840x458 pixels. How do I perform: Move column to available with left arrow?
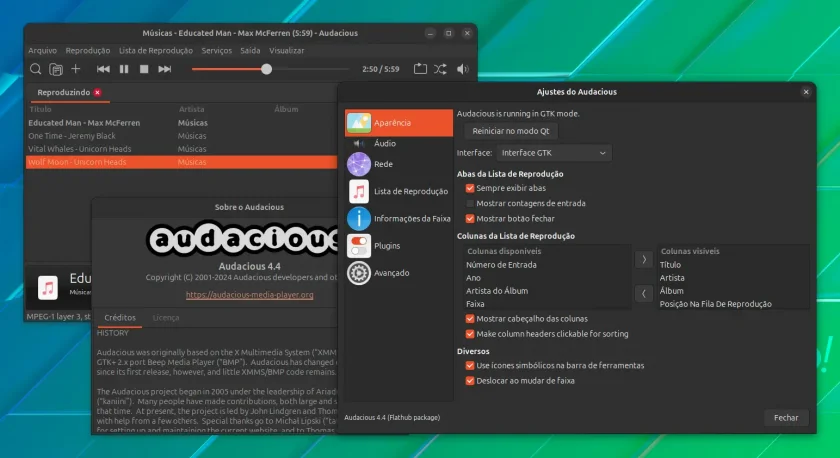644,294
